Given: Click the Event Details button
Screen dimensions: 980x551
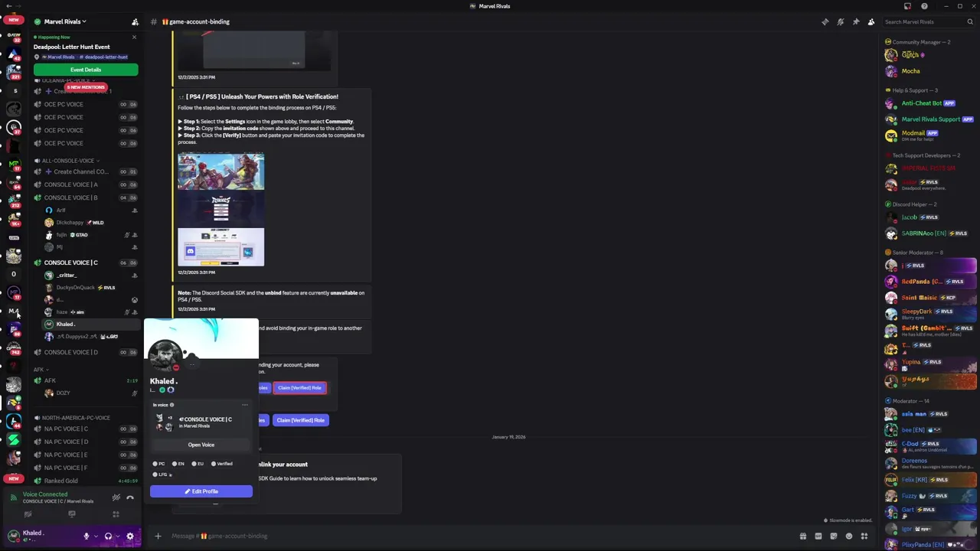Looking at the screenshot, I should [86, 70].
